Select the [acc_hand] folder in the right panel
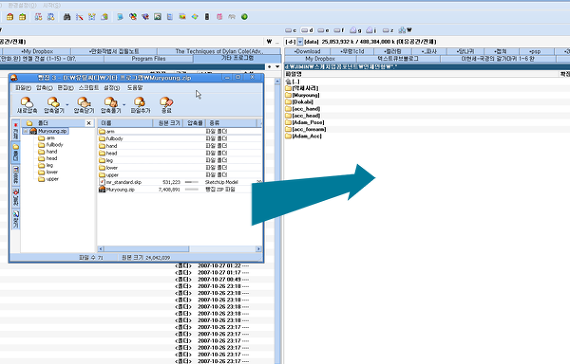The height and width of the screenshot is (364, 570). [x=303, y=109]
